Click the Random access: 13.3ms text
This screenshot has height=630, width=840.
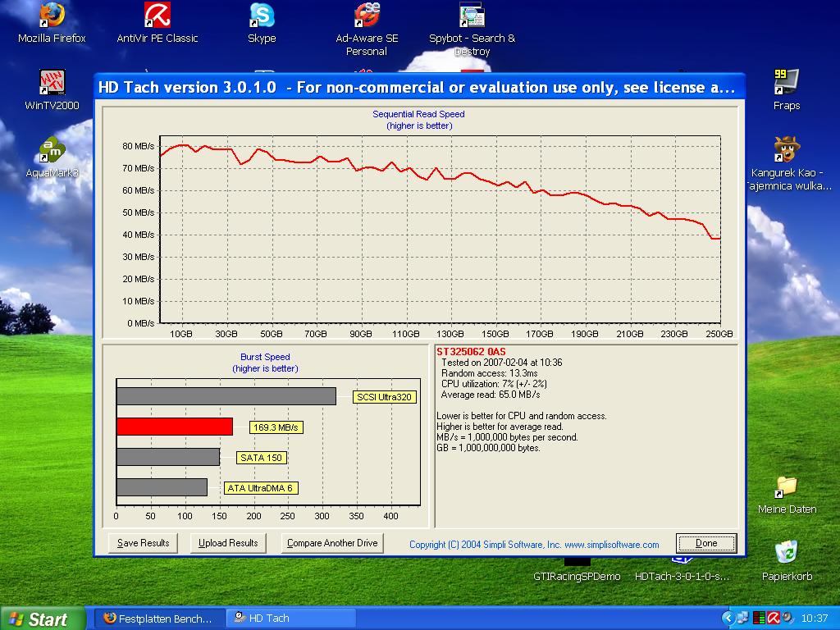click(x=489, y=373)
